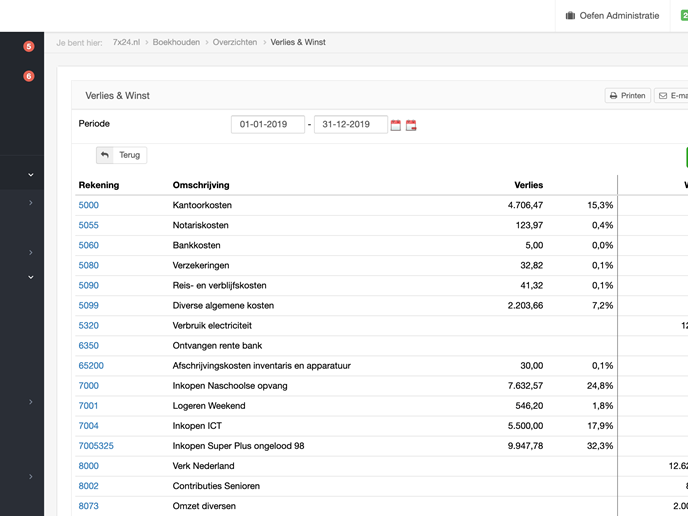Image resolution: width=688 pixels, height=516 pixels.
Task: Select the Verzekeringen description
Action: pyautogui.click(x=201, y=265)
